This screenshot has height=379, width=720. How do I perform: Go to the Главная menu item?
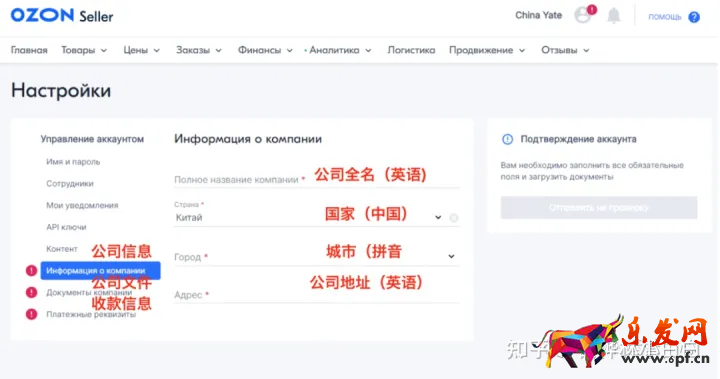click(29, 50)
